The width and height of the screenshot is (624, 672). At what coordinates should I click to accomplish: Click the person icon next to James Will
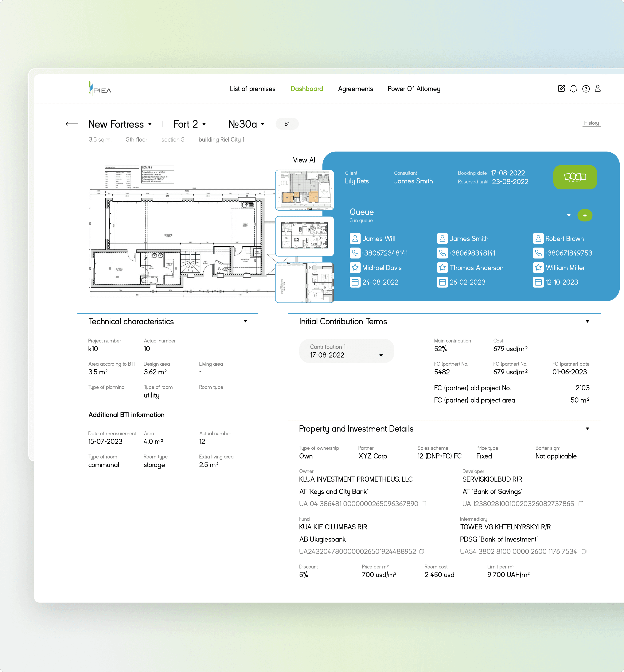pyautogui.click(x=355, y=239)
